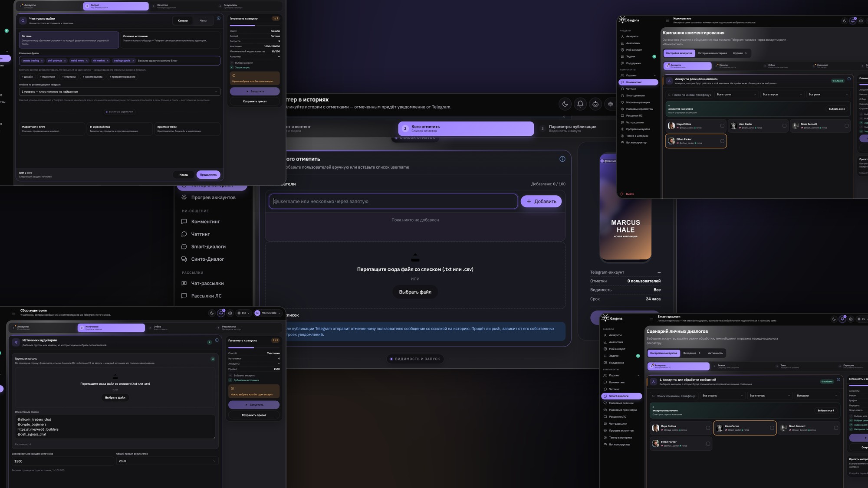
Task: Check Noah Bennett in Smart-диалоги window
Action: tap(836, 428)
